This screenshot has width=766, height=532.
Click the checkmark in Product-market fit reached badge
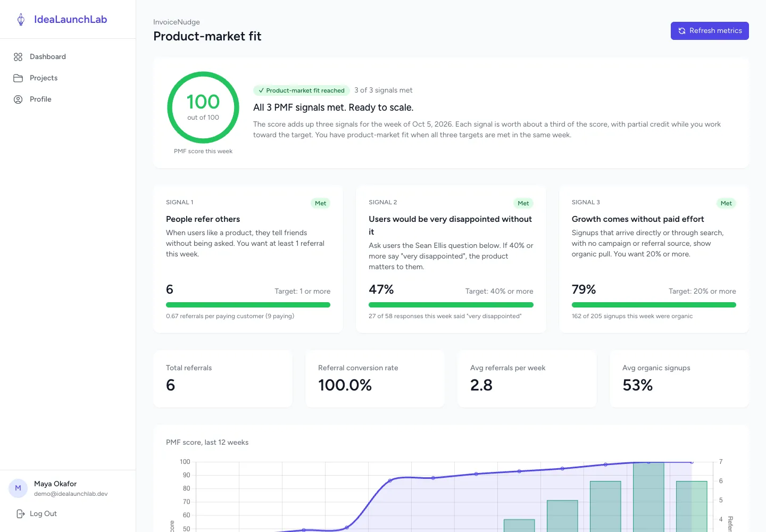261,90
